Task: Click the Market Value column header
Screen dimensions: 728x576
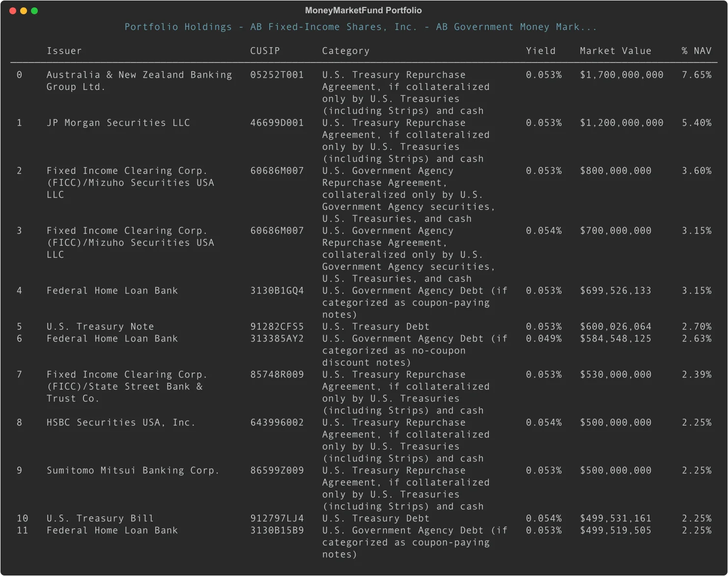Action: point(616,51)
